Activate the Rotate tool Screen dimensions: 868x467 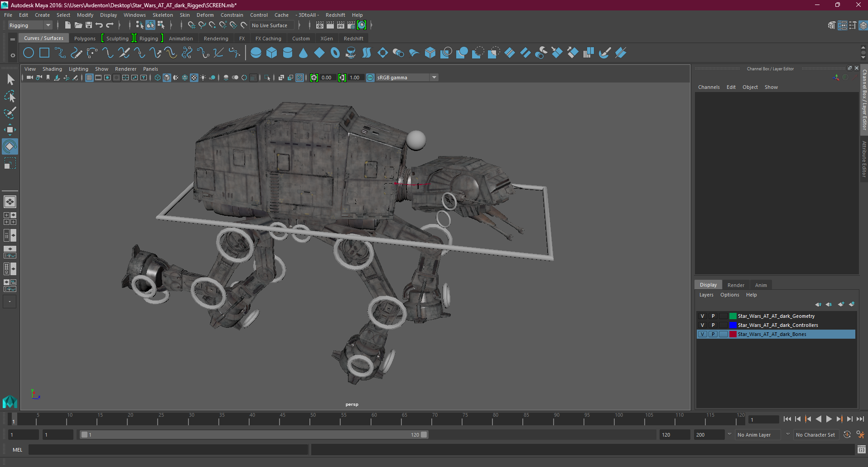coord(10,146)
